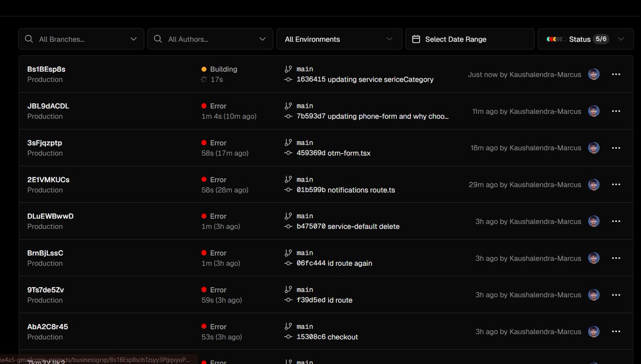The height and width of the screenshot is (364, 641).
Task: Click main branch in 2E1VMKUCs row
Action: point(304,180)
